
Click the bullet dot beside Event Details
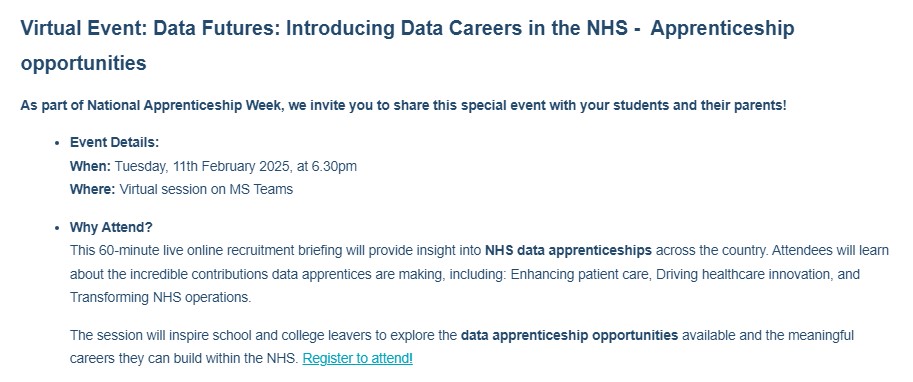(56, 143)
